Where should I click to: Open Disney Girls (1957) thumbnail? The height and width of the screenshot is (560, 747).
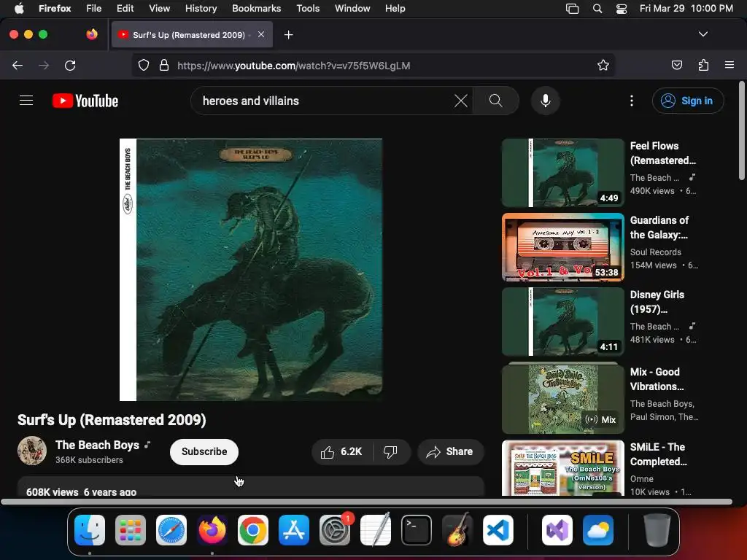563,322
